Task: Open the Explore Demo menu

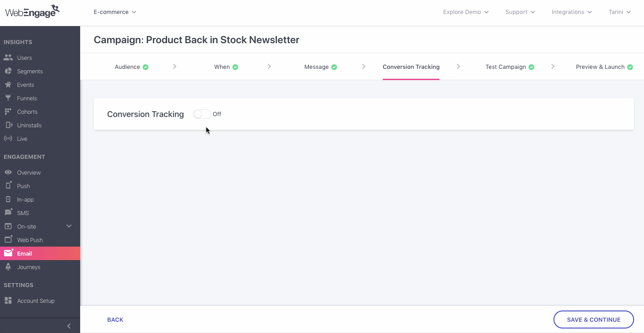Action: click(465, 12)
